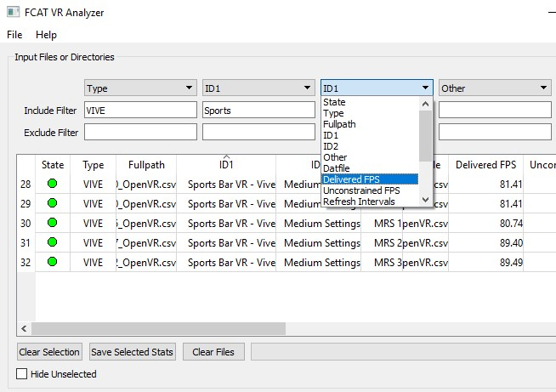Screen dimensions: 556x392
Task: Click the green state indicator in row 28
Action: [53, 183]
